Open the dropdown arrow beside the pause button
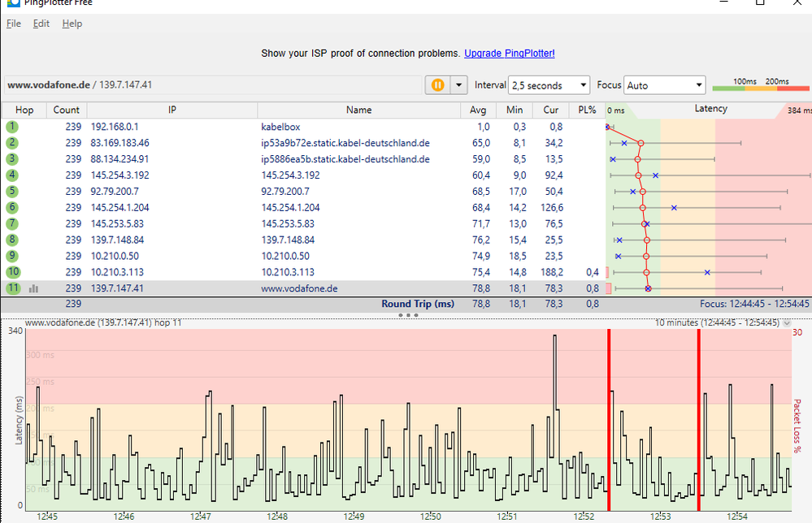Screen dimensions: 812x523 458,84
